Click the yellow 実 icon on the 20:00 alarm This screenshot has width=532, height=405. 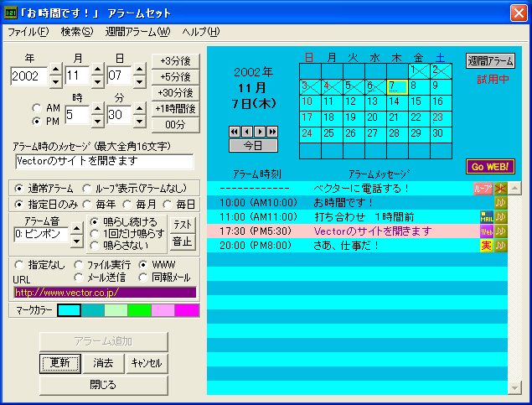point(486,245)
